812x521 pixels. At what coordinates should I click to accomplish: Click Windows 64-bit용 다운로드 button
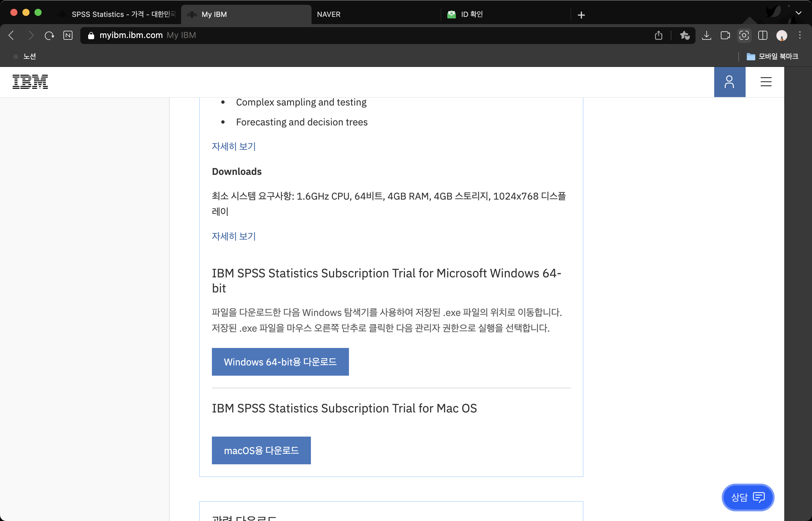[x=280, y=362]
